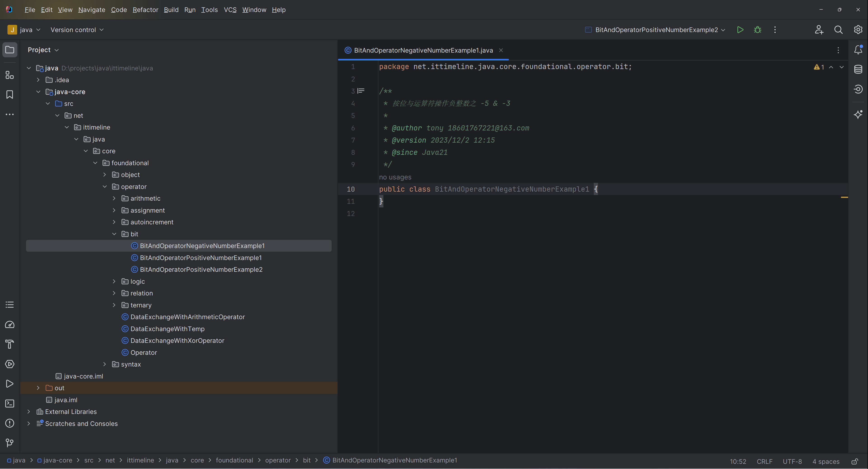Click line number 12 in the gutter
This screenshot has height=469, width=868.
tap(350, 214)
